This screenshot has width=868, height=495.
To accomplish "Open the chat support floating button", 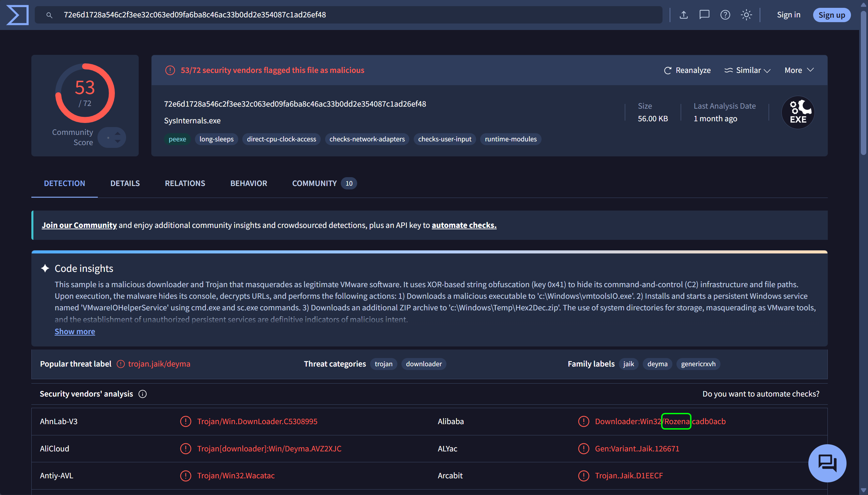I will 827,463.
